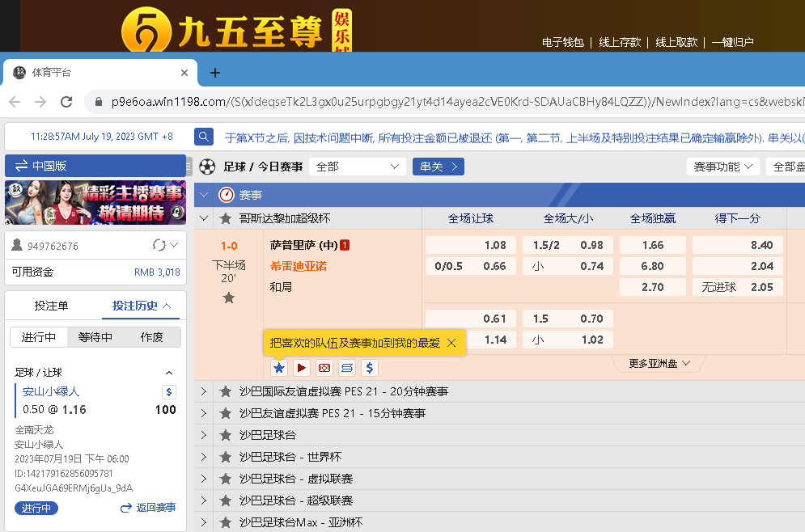Favorite 沙巴足球台 - 虚拟联赛 star

(x=226, y=479)
